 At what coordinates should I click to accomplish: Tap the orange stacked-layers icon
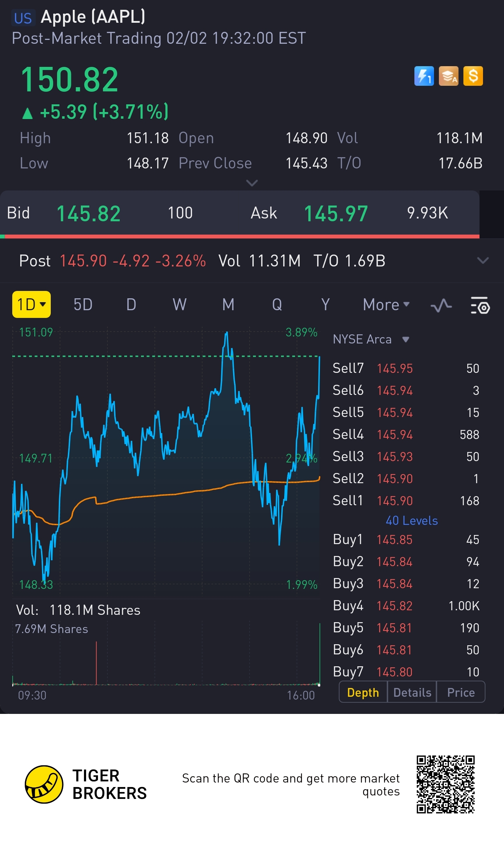448,76
